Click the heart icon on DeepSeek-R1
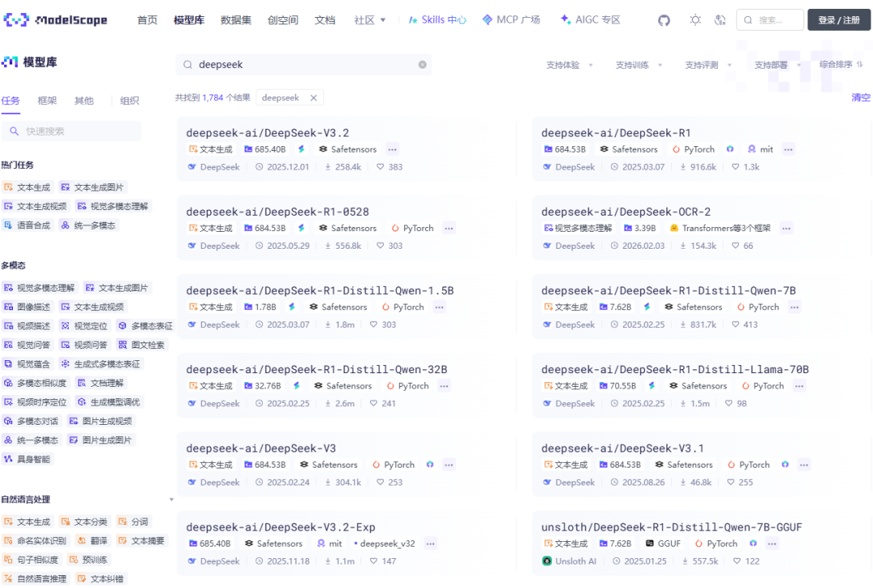The width and height of the screenshot is (873, 588). tap(736, 167)
